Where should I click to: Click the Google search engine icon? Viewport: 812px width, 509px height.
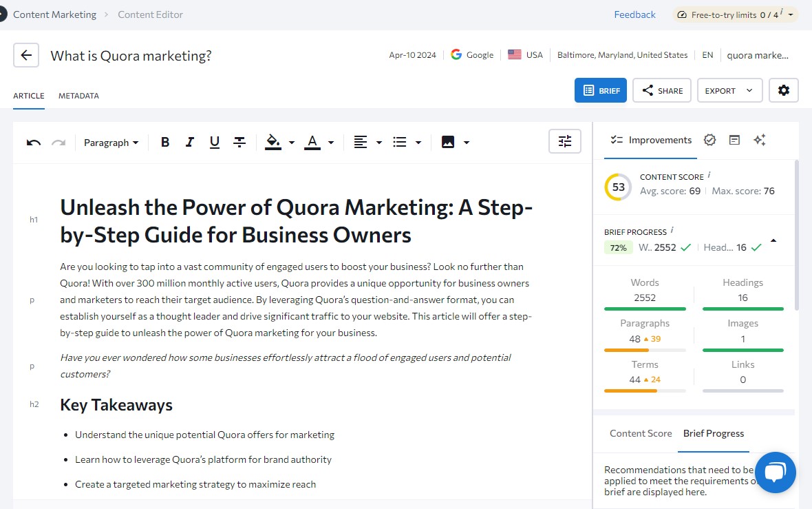click(x=456, y=54)
